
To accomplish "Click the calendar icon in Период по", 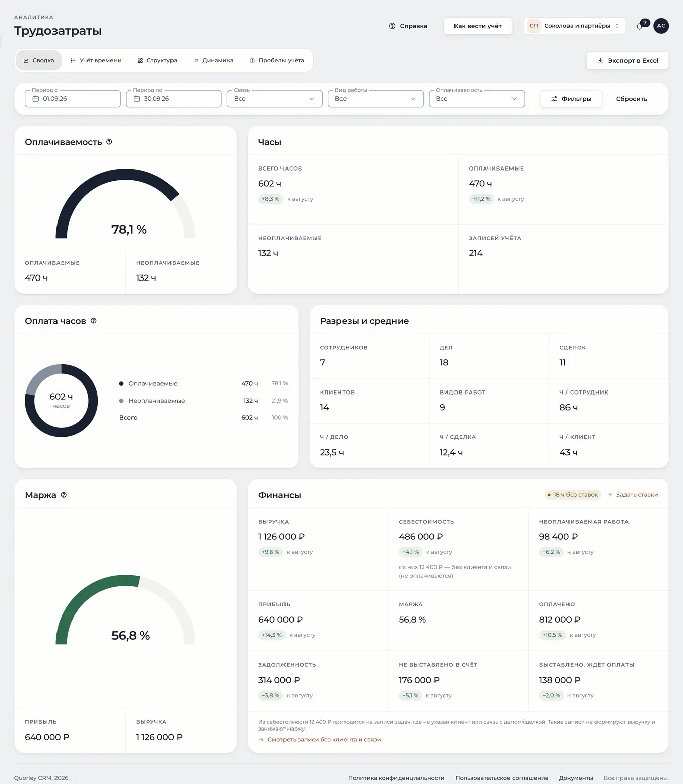I will point(137,99).
